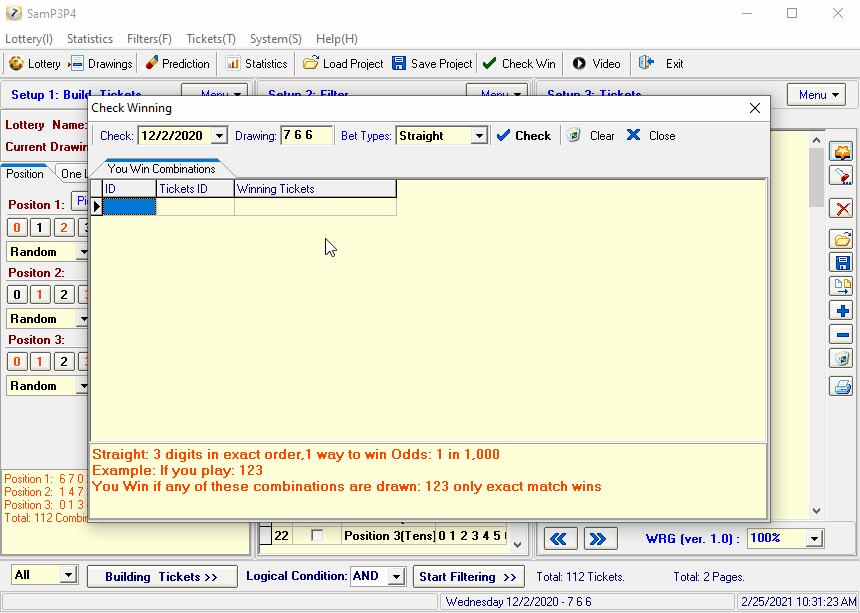Click the printer icon in right sidebar
The image size is (860, 613).
tap(842, 387)
